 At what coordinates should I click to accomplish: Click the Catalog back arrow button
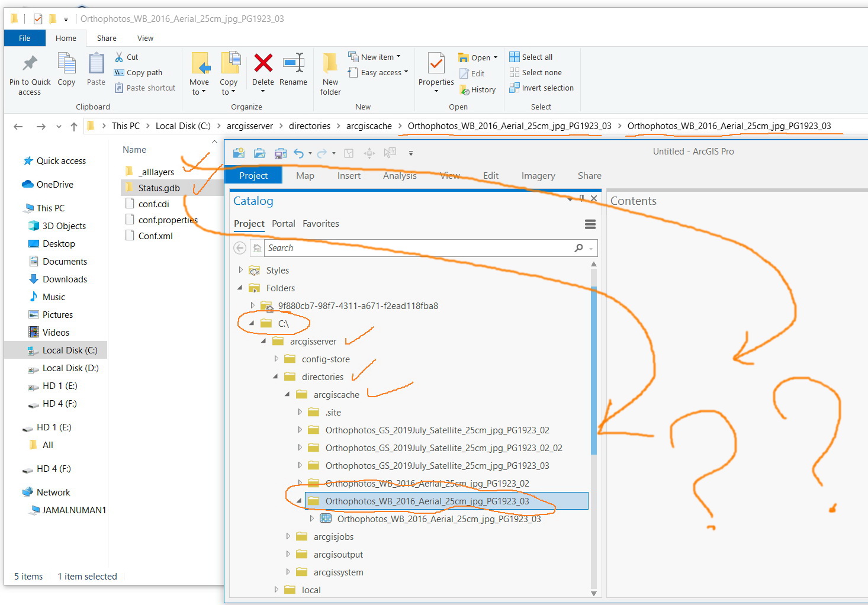[240, 248]
